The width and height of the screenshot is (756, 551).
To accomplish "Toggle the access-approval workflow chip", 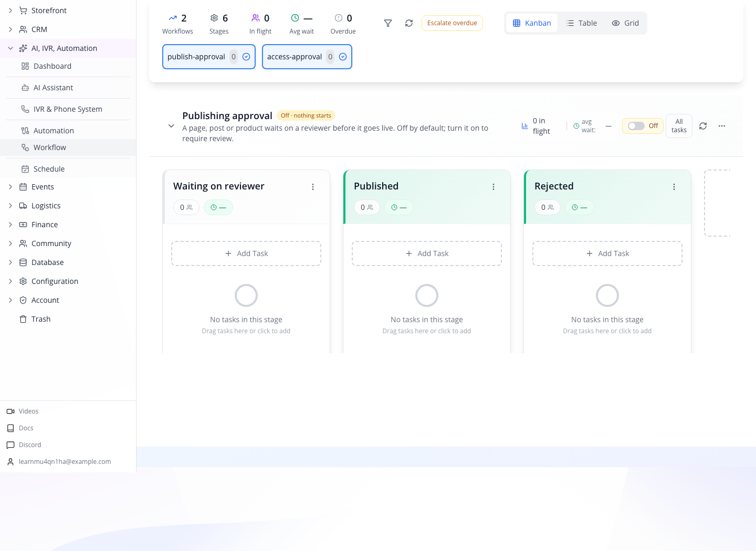I will click(x=307, y=57).
